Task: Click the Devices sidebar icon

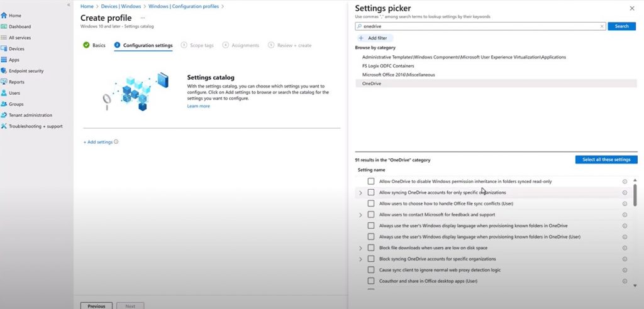Action: (4, 49)
